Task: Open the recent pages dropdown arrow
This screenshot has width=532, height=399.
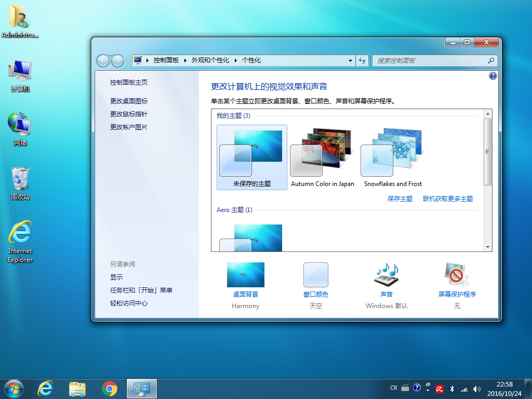Action: point(128,61)
